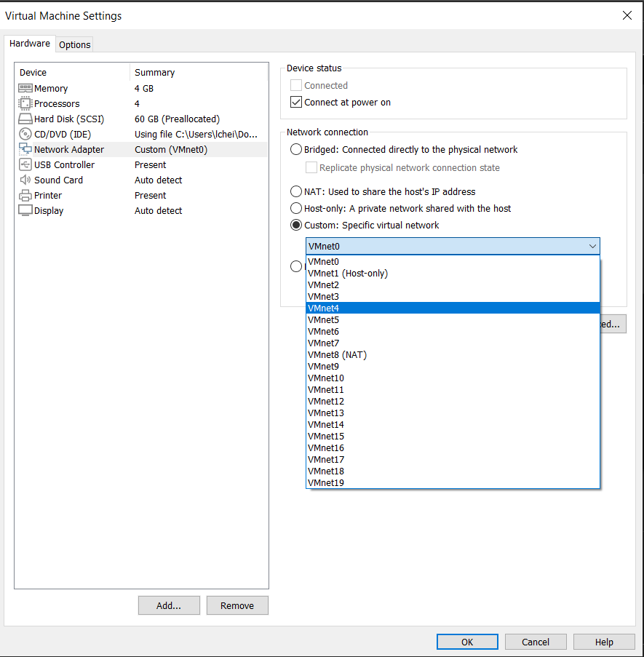This screenshot has height=657, width=644.
Task: Pick highlighted VMnet4 in the list
Action: [453, 308]
